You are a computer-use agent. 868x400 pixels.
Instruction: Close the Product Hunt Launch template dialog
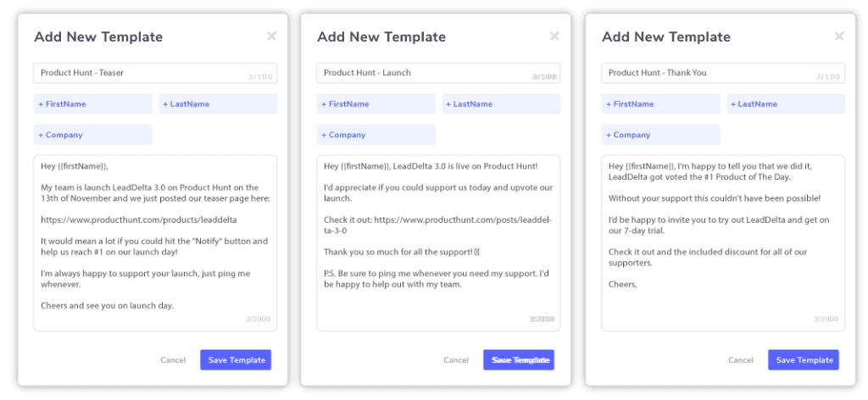click(x=554, y=36)
